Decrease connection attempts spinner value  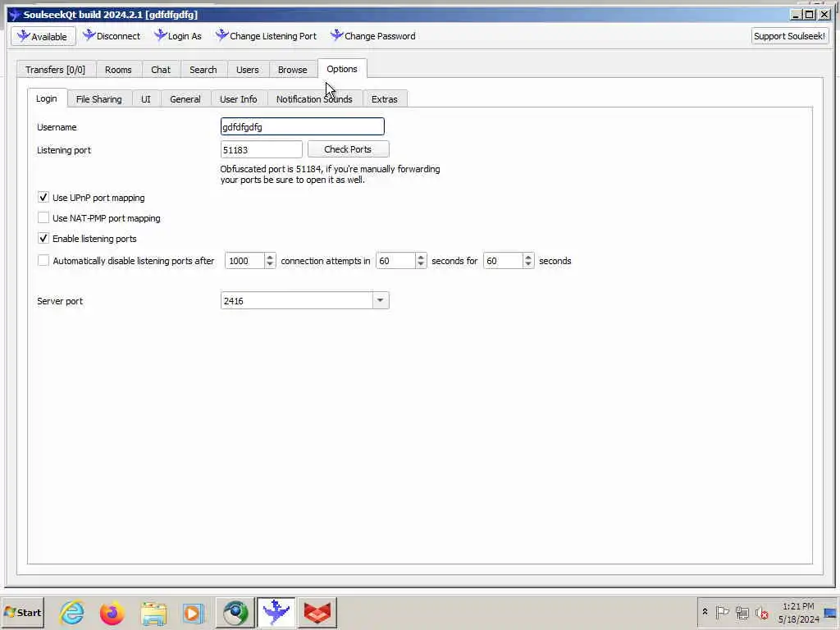coord(270,264)
